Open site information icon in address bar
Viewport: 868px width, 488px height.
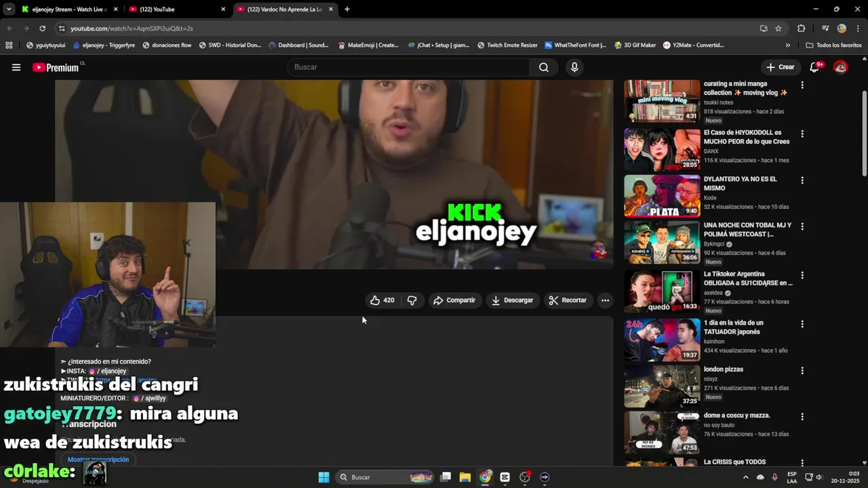61,28
